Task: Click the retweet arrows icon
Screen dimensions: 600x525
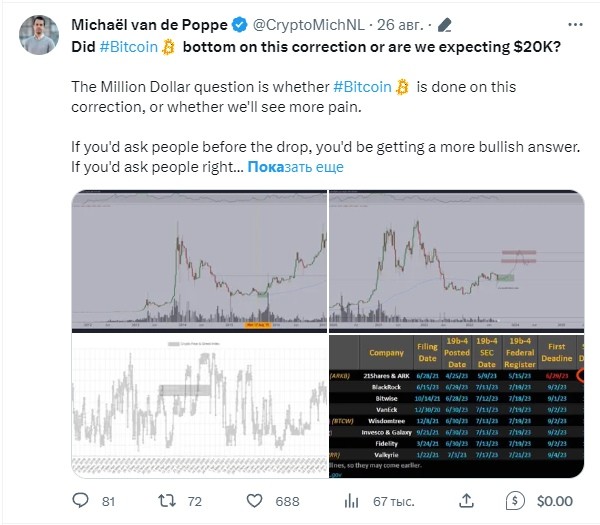Action: coord(167,501)
